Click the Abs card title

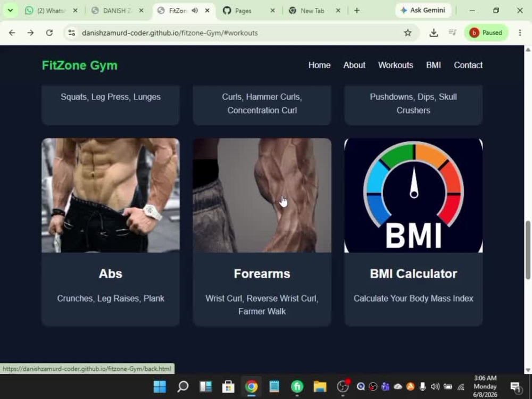(111, 274)
